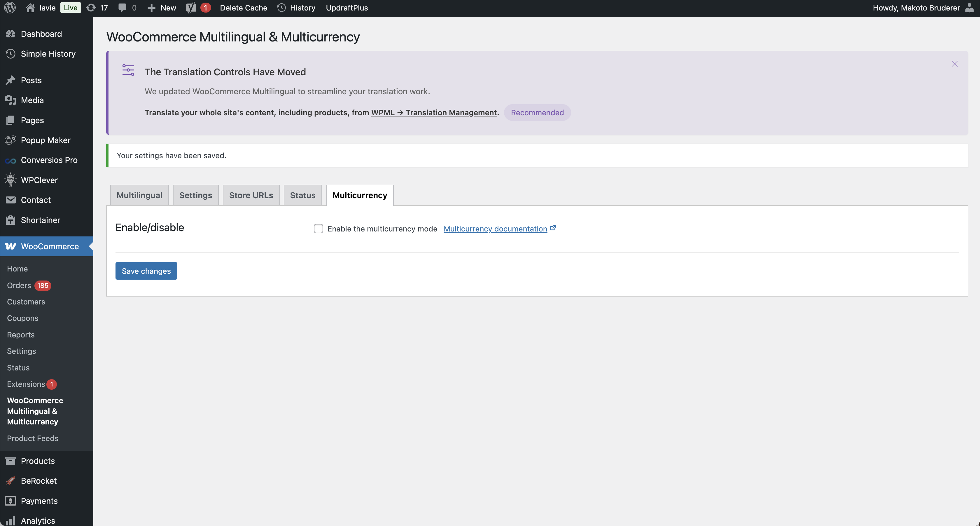The height and width of the screenshot is (526, 980).
Task: Click the Shortainer store icon
Action: coord(11,220)
